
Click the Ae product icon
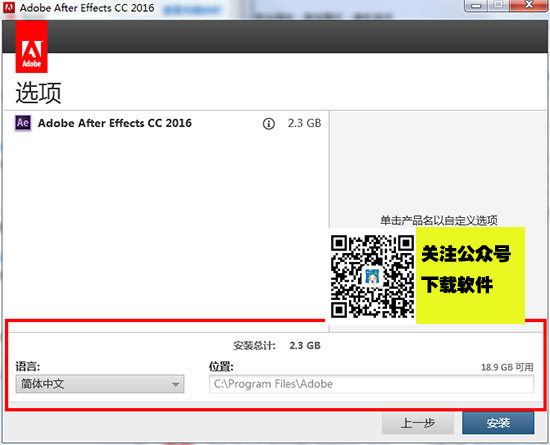coord(23,123)
